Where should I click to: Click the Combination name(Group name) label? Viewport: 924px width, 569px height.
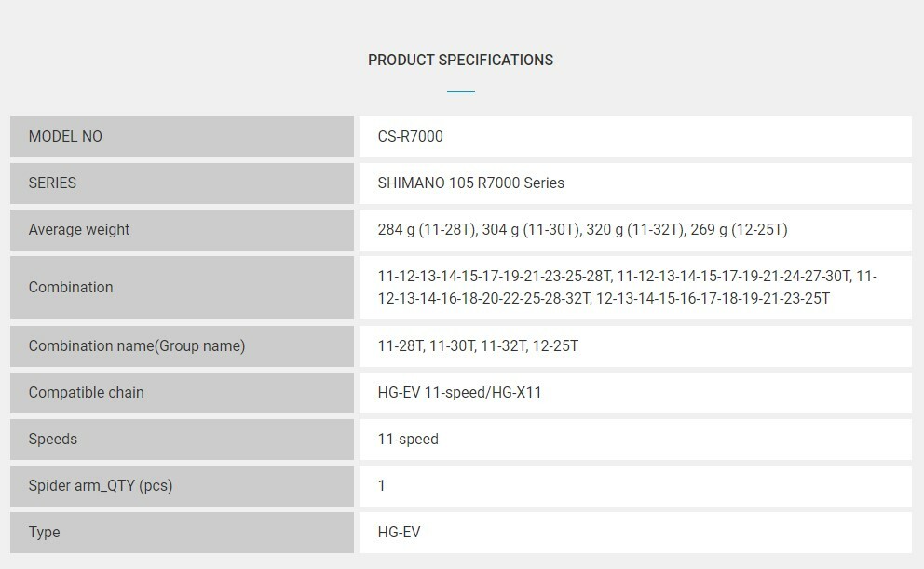137,346
